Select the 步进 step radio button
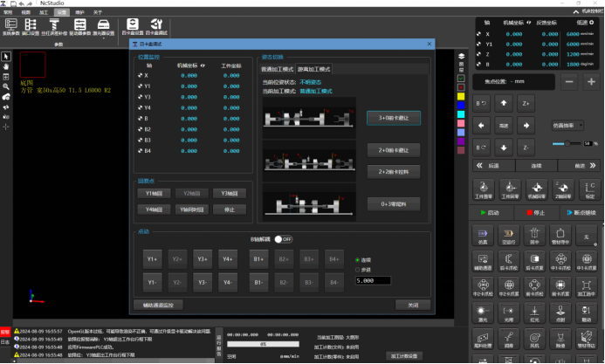605x364 pixels. pos(357,270)
